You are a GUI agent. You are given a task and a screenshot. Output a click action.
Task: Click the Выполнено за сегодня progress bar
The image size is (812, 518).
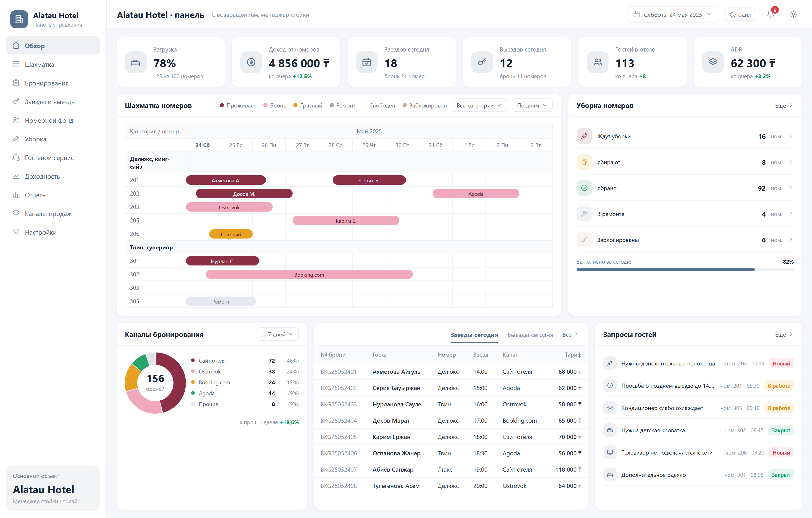[685, 270]
